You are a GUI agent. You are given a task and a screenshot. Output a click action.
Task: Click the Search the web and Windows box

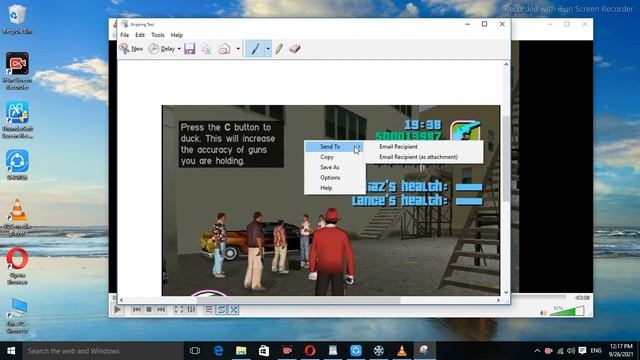[x=103, y=351]
